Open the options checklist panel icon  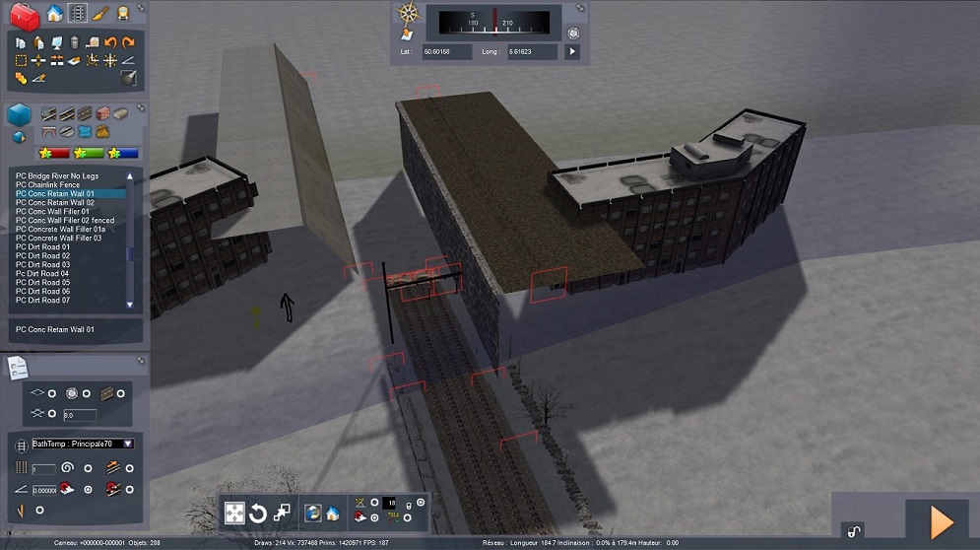pyautogui.click(x=18, y=368)
